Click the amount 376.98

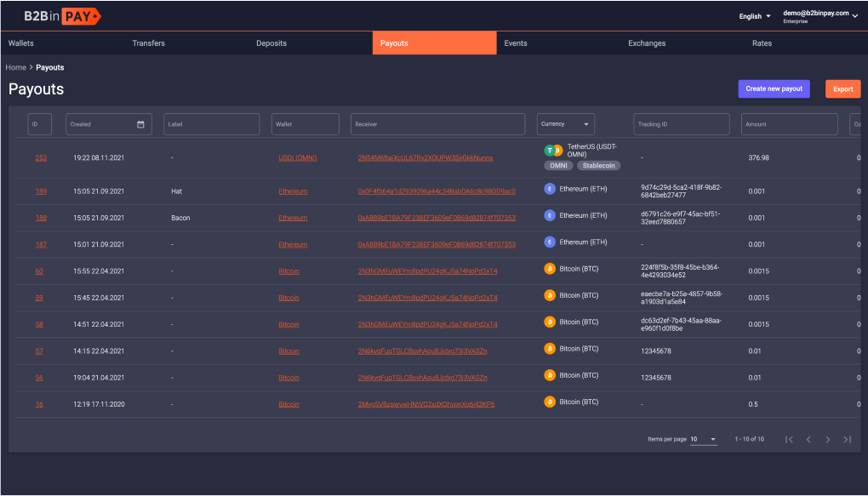coord(758,157)
